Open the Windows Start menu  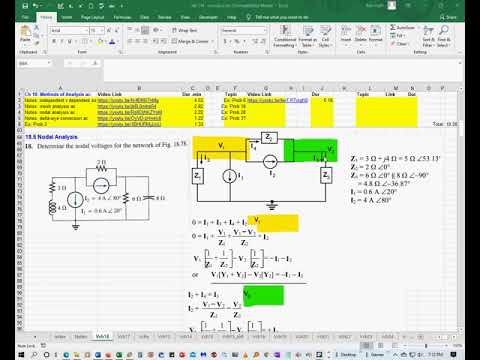pyautogui.click(x=21, y=354)
